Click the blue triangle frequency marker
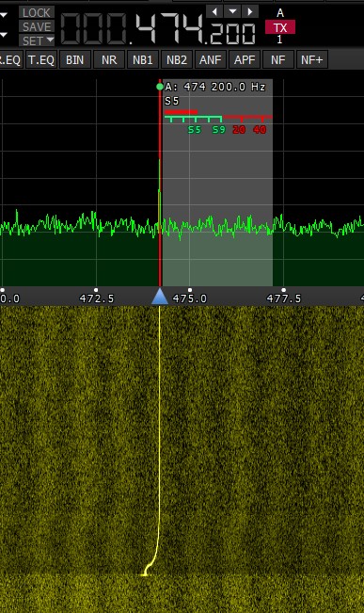Image resolution: width=364 pixels, height=613 pixels. 160,296
